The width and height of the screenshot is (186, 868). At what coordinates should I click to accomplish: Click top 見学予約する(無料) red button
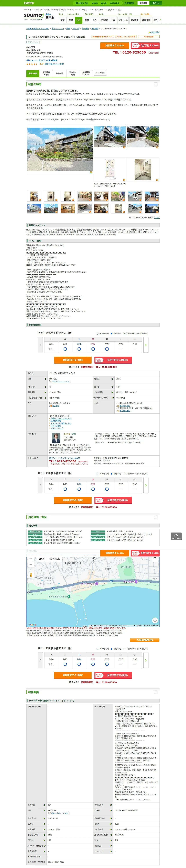click(145, 45)
